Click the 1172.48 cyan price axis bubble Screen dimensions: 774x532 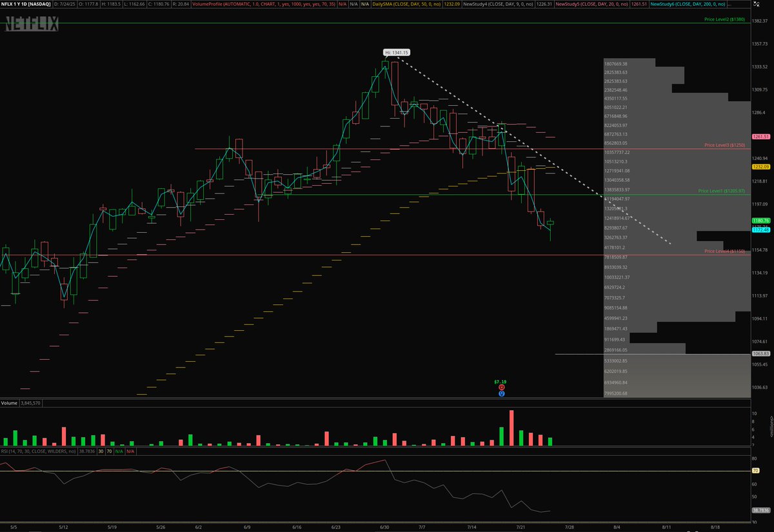click(x=762, y=230)
